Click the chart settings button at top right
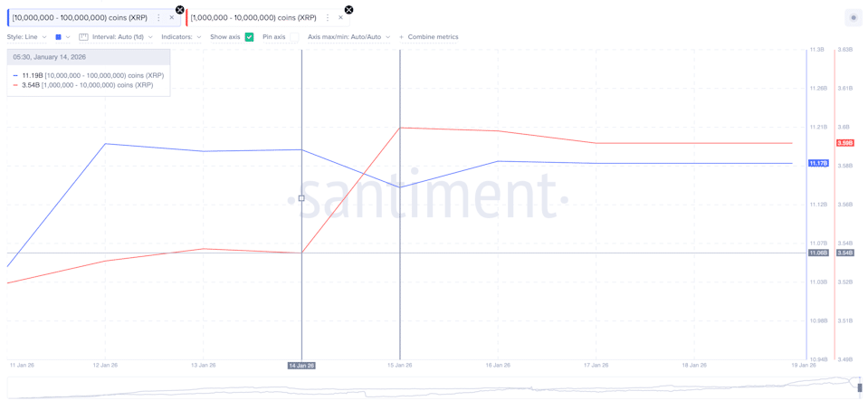Image resolution: width=868 pixels, height=401 pixels. [x=854, y=18]
